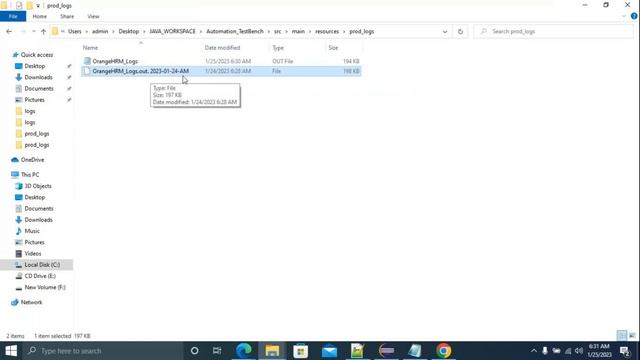640x360 pixels.
Task: Switch to the Home ribbon tab
Action: click(x=40, y=16)
